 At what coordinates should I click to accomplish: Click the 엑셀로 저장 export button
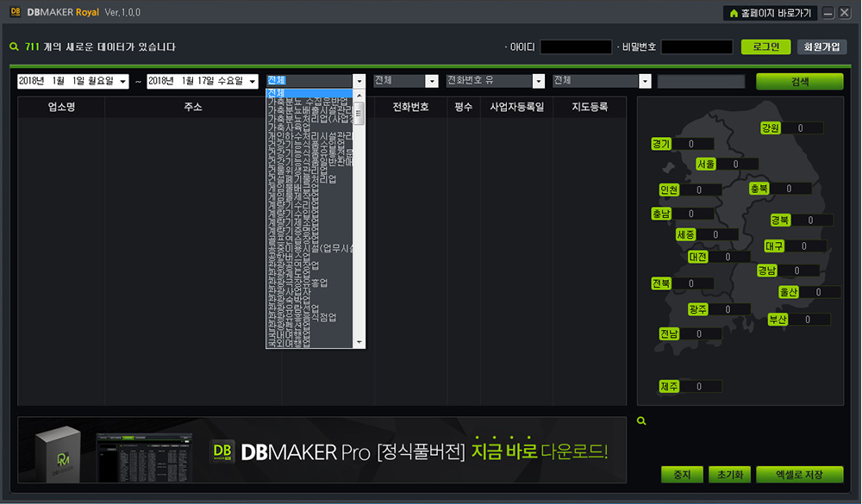799,475
